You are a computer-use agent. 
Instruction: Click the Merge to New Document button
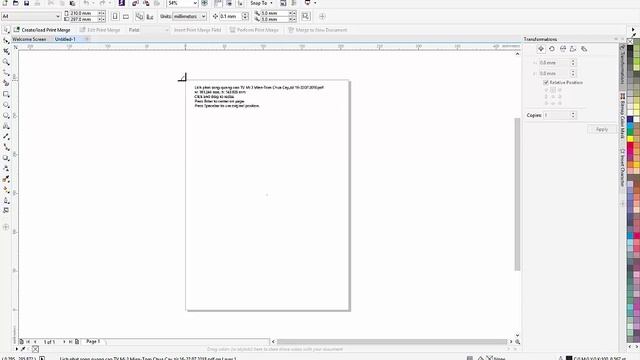tap(318, 30)
